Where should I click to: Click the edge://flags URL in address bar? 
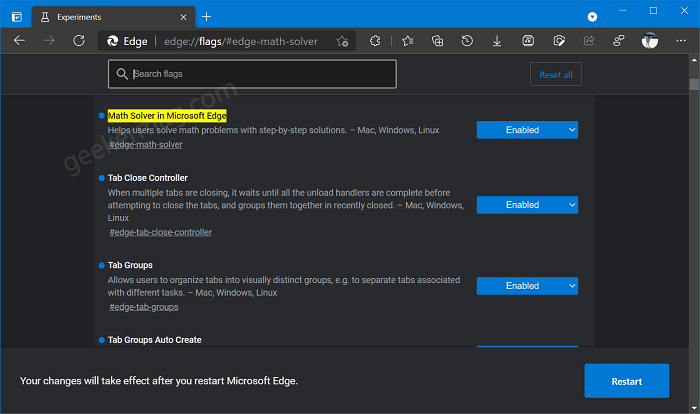(241, 42)
